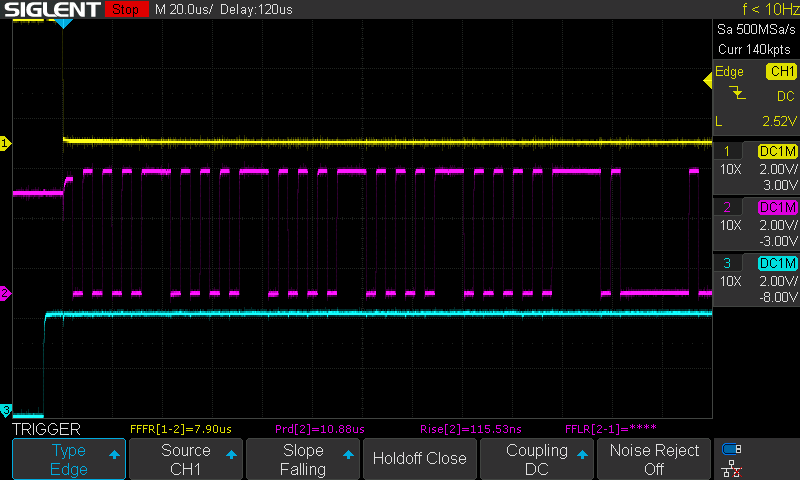Select the channel 3 ground marker

(x=6, y=410)
